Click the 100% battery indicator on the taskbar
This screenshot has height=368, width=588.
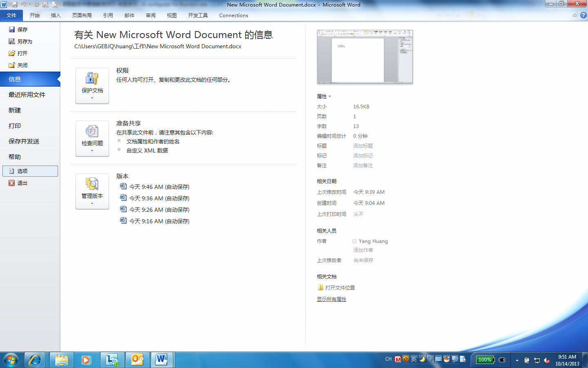point(485,360)
